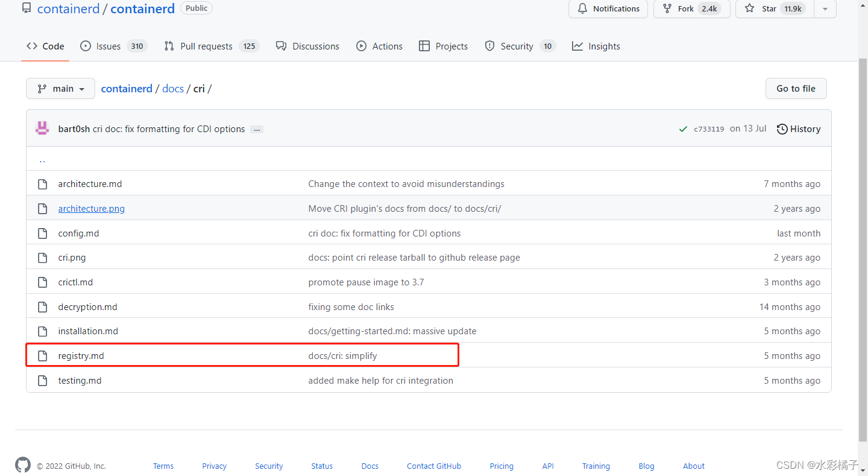Click the Notifications bell button
This screenshot has width=868, height=476.
pos(608,8)
